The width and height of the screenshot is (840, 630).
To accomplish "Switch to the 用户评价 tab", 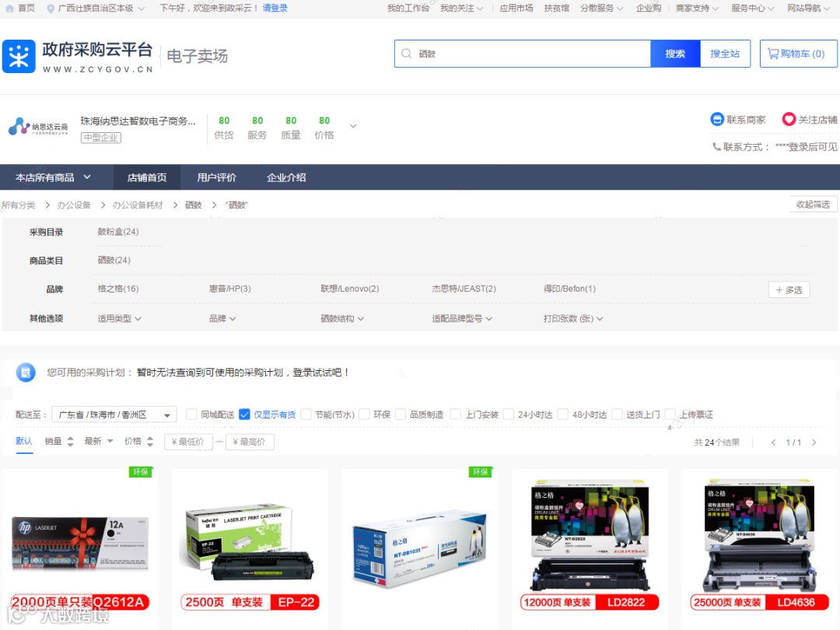I will point(216,177).
